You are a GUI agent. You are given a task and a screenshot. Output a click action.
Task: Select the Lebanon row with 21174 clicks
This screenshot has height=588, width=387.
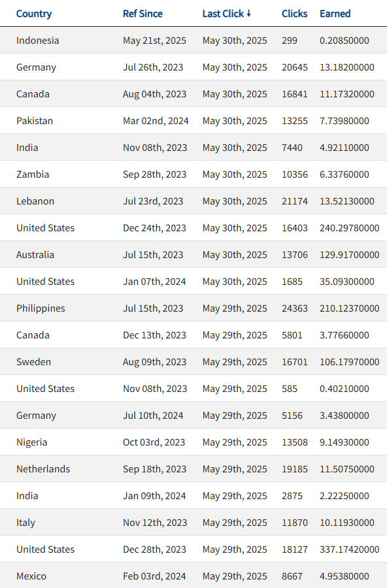click(x=193, y=201)
